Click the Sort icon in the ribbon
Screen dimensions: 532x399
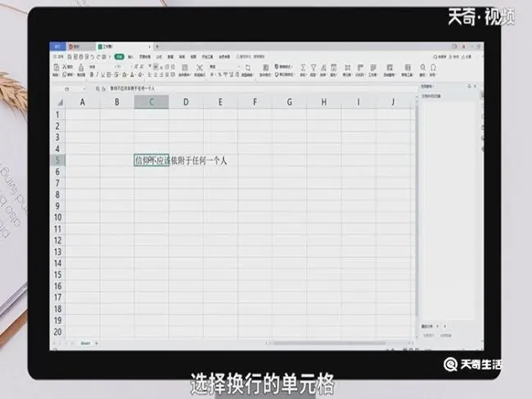tap(323, 68)
